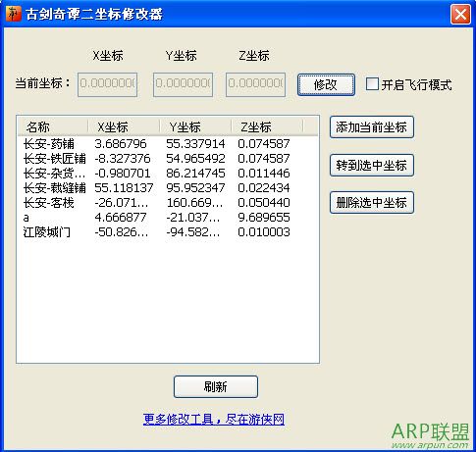Focus the current Z坐标 input field
The height and width of the screenshot is (452, 476).
255,84
